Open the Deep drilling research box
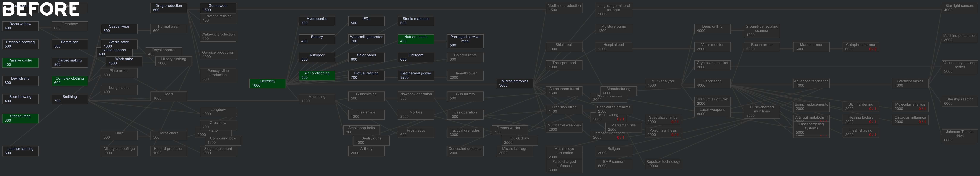Screen dimensions: 980x176 pyautogui.click(x=713, y=29)
